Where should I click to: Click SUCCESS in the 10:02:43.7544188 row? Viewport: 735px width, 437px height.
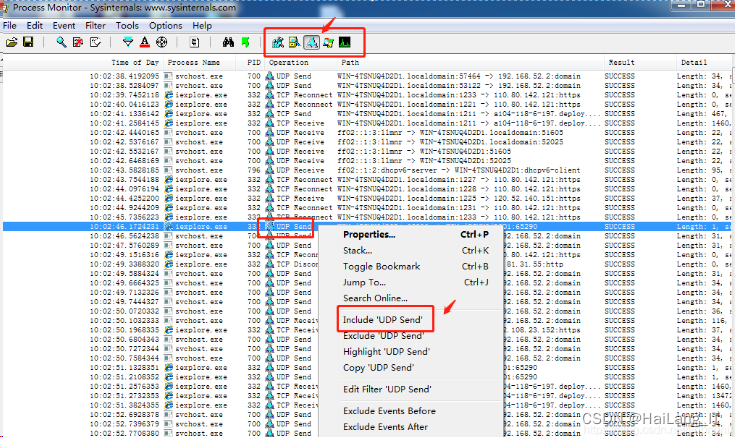pyautogui.click(x=619, y=180)
